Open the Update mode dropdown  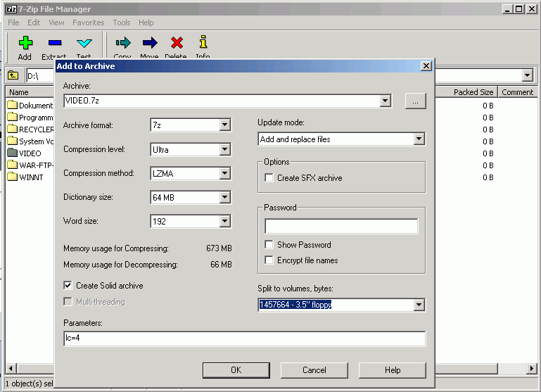419,139
